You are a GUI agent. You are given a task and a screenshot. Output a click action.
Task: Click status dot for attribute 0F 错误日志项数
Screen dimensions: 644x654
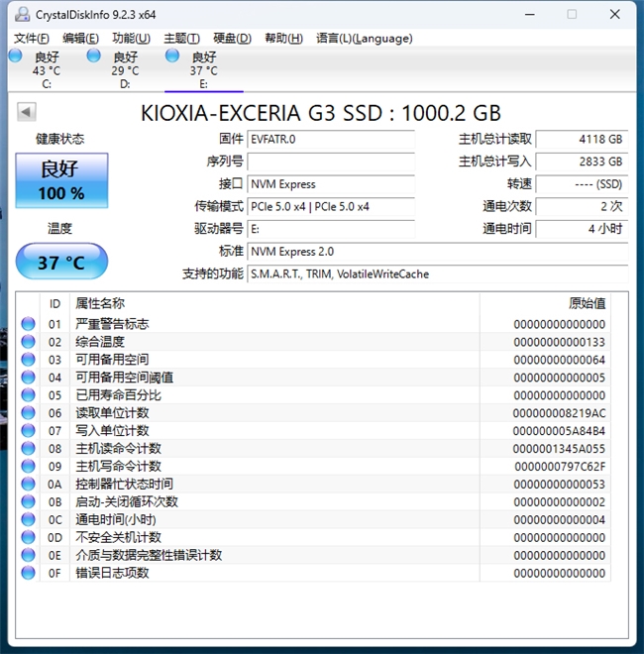pyautogui.click(x=28, y=573)
